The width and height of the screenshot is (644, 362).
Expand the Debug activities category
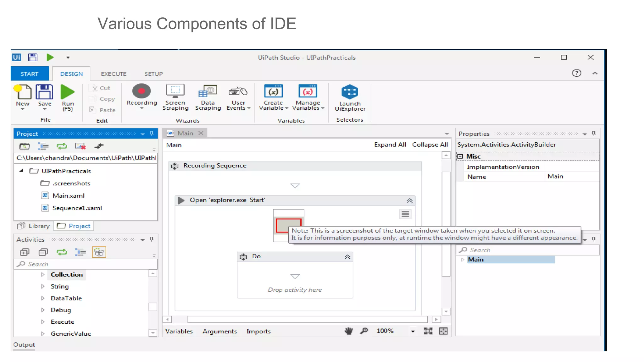(43, 310)
